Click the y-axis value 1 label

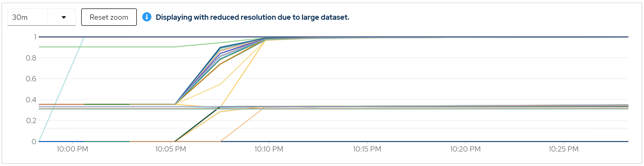[x=35, y=37]
